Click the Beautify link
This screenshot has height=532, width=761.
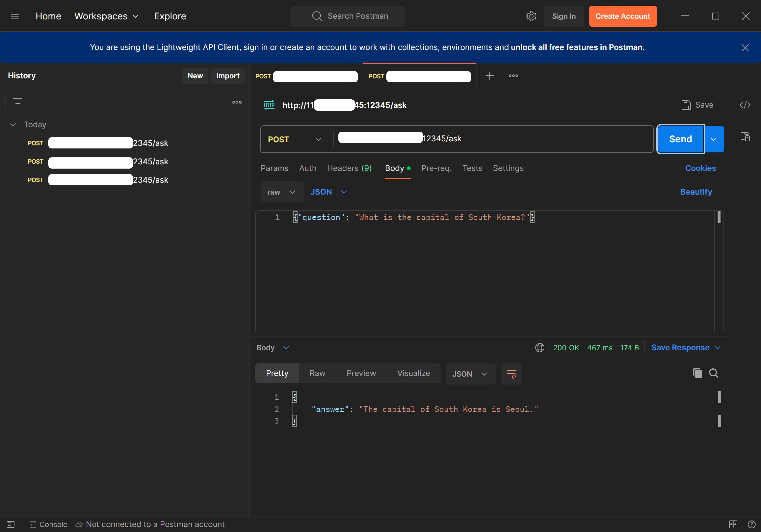tap(696, 192)
